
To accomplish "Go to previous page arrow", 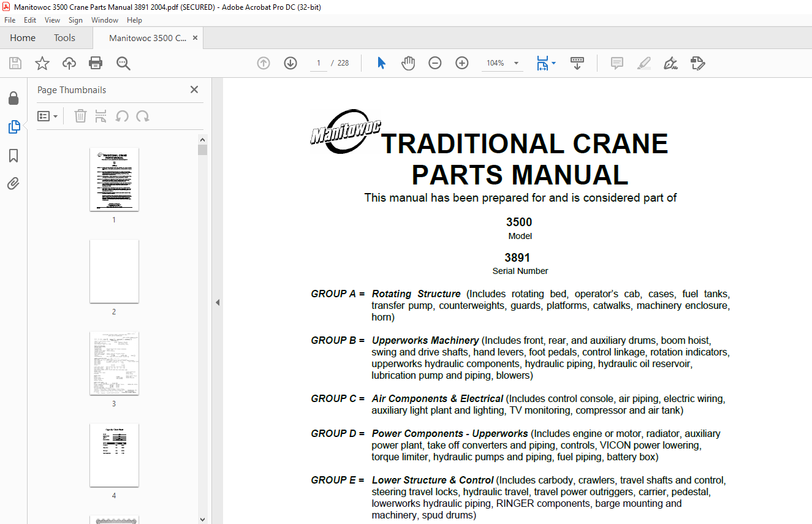I will tap(264, 63).
